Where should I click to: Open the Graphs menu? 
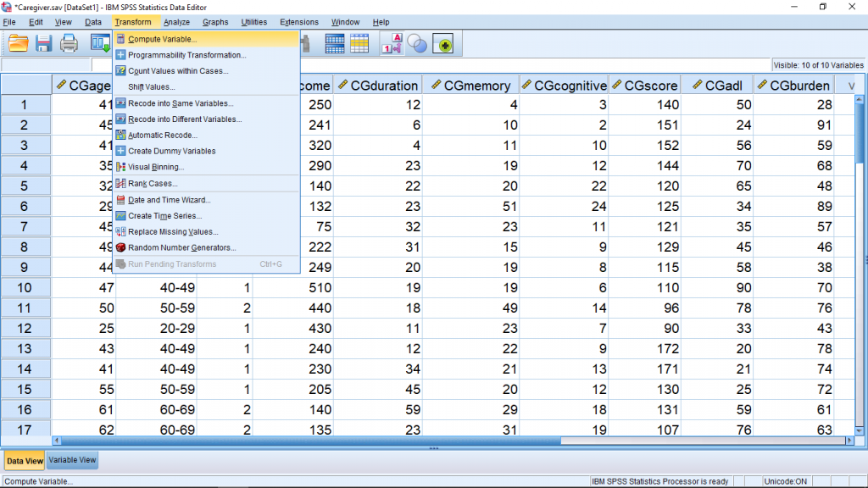(215, 22)
